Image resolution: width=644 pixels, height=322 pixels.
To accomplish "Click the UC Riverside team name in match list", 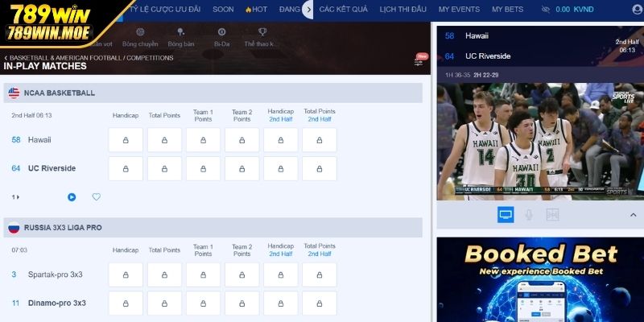I will point(52,168).
